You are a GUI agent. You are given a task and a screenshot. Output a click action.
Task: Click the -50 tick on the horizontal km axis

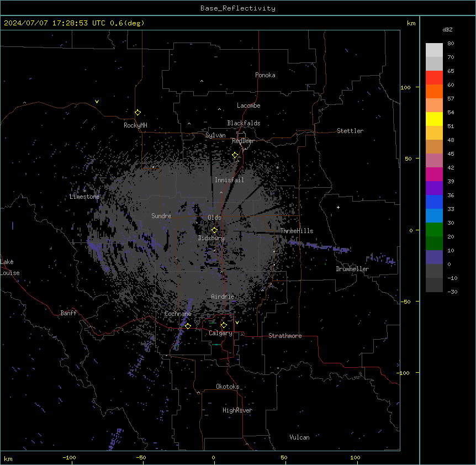tap(141, 457)
